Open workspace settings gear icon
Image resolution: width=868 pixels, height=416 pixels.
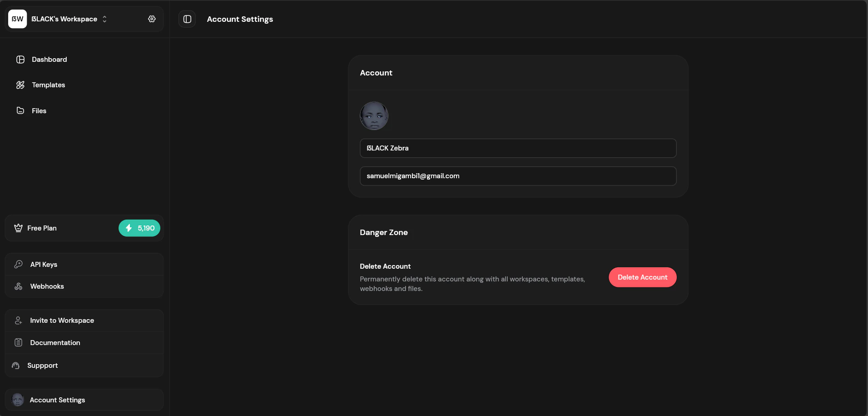152,19
